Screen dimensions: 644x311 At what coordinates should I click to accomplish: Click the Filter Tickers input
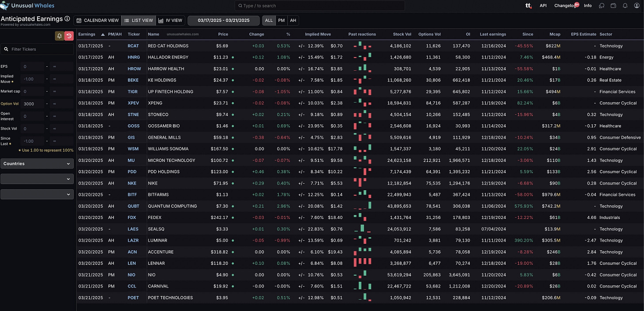pos(37,49)
